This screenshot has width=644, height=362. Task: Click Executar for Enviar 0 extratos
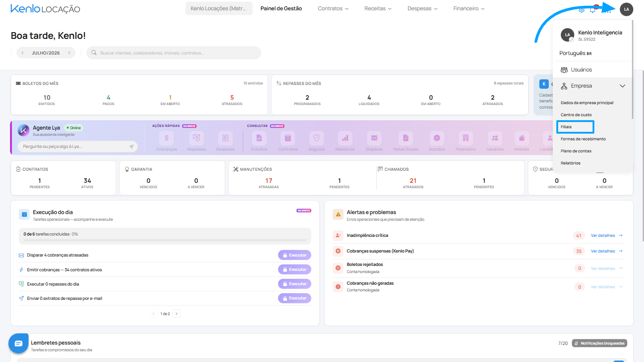[294, 298]
